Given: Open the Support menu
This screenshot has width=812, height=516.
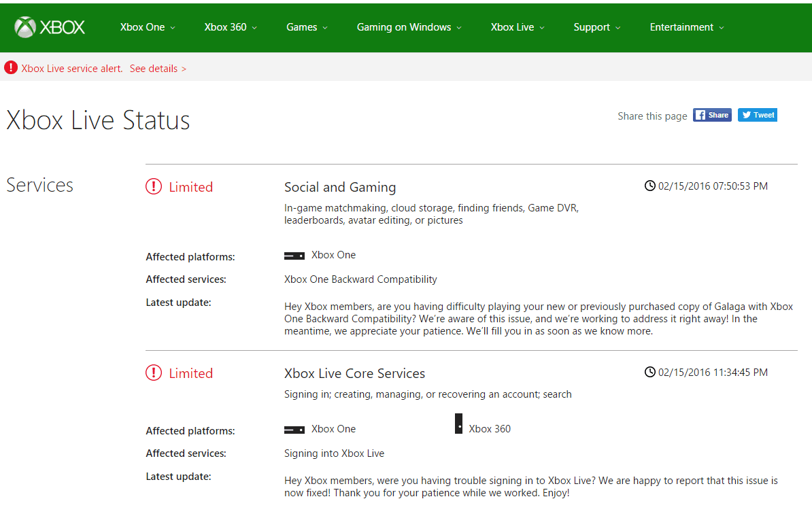Looking at the screenshot, I should pos(596,27).
